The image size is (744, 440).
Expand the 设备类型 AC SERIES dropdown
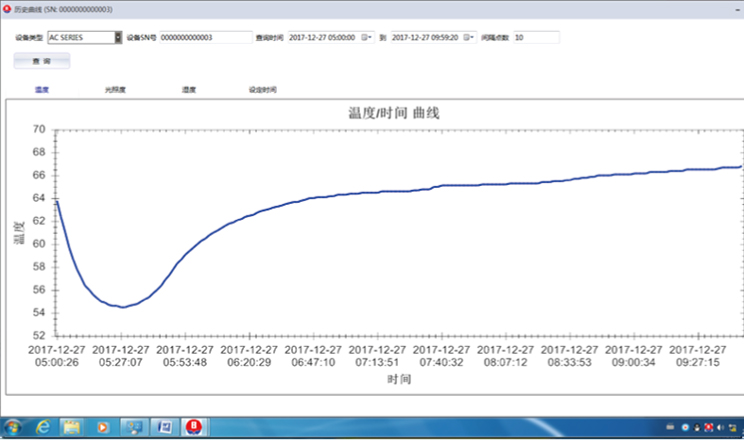(118, 37)
